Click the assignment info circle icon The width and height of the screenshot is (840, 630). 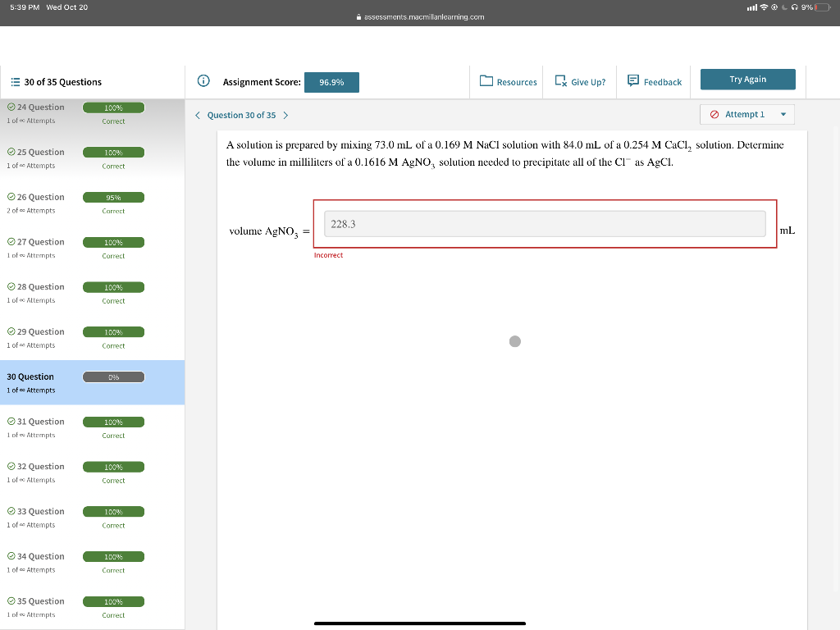click(203, 81)
